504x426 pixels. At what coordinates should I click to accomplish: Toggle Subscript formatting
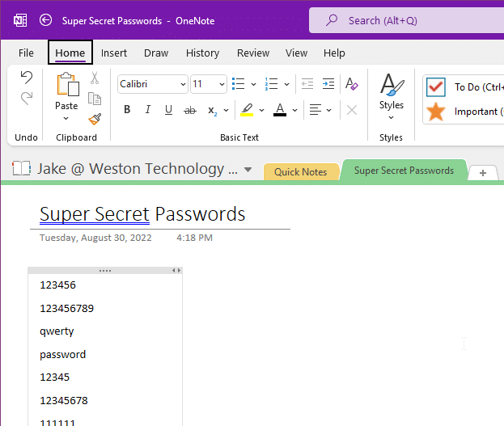click(212, 111)
